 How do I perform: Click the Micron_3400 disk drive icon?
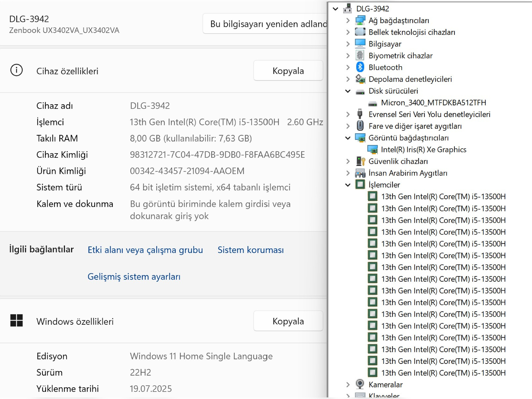tap(372, 104)
